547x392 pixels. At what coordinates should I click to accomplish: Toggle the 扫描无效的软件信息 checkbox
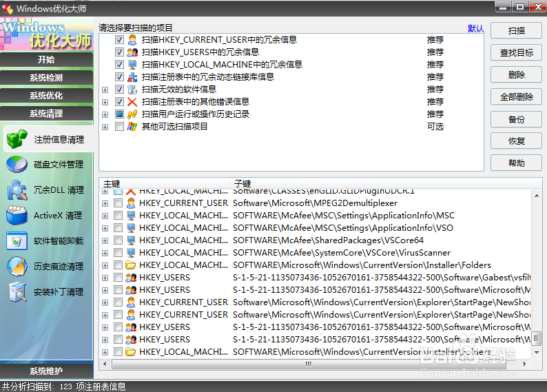pos(119,90)
